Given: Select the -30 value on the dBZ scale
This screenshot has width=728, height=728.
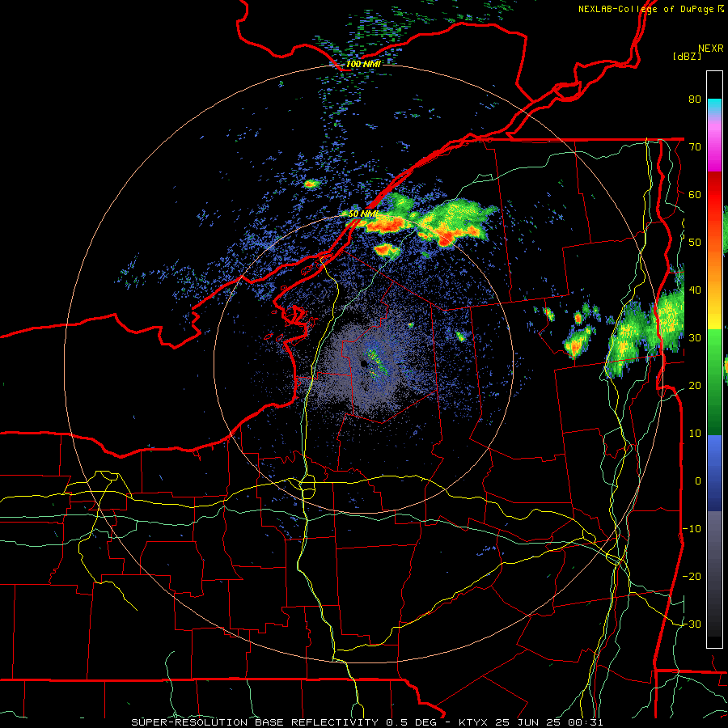Looking at the screenshot, I should click(x=692, y=624).
